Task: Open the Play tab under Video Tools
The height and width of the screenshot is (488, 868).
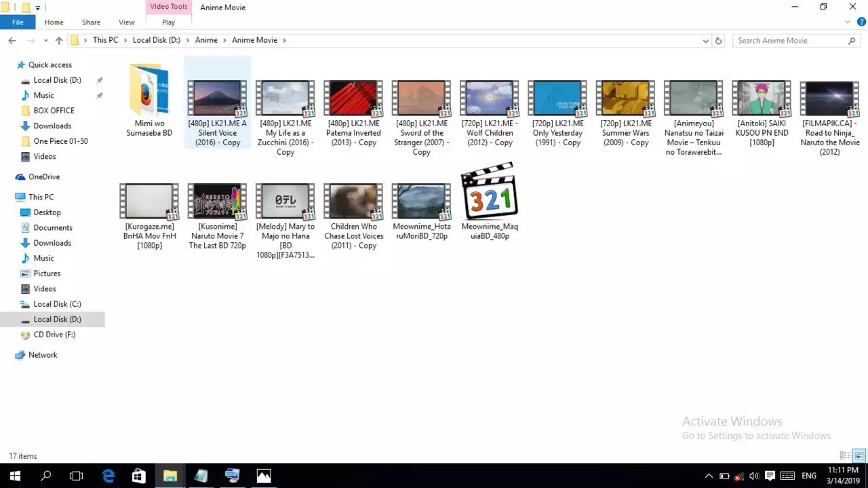Action: (x=168, y=22)
